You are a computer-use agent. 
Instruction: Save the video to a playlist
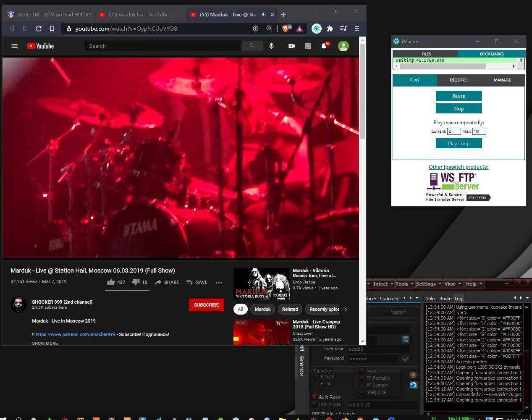(x=197, y=282)
